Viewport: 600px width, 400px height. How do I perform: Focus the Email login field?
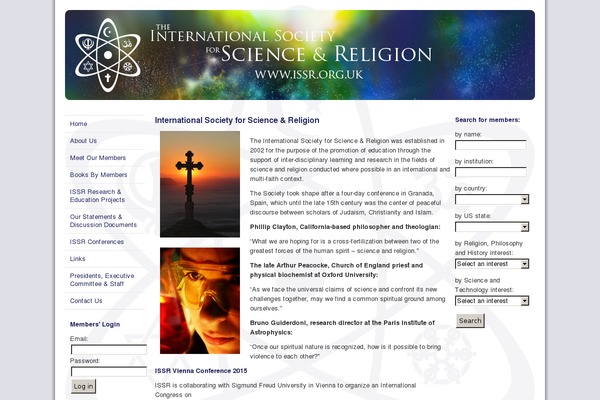109,349
